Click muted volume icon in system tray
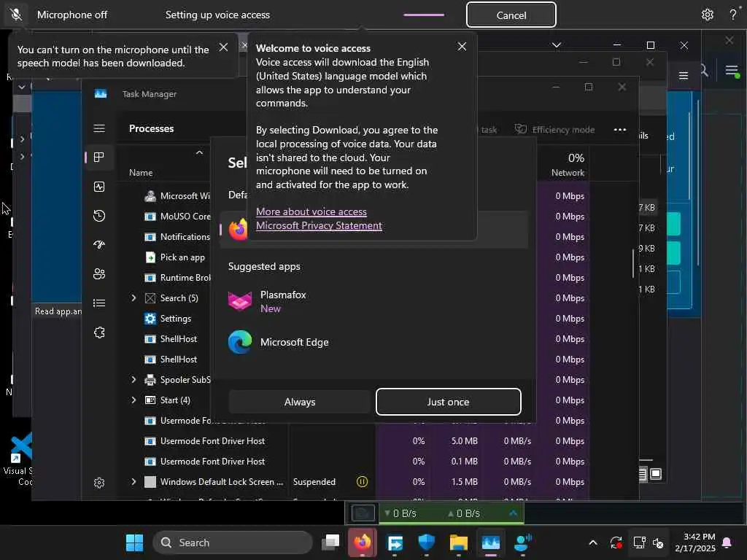The image size is (747, 560). tap(658, 542)
